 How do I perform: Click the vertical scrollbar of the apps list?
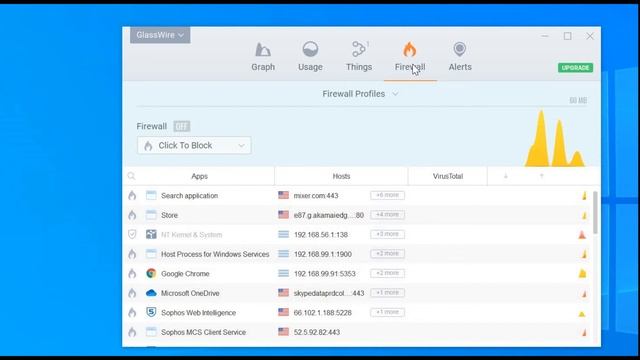[x=596, y=212]
